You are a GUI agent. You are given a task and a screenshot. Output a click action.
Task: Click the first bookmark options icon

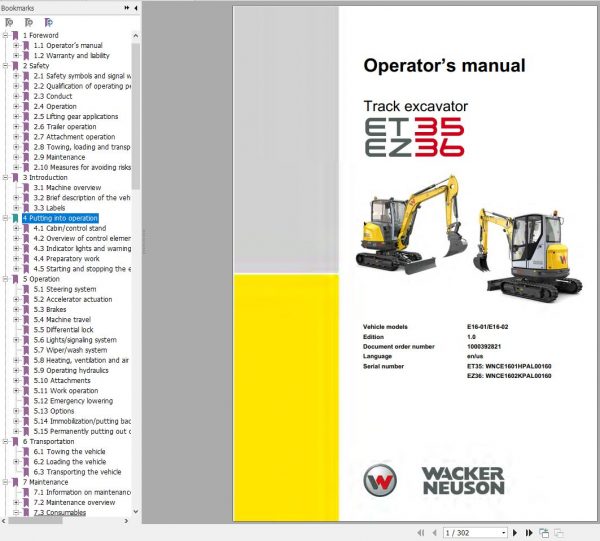(x=9, y=22)
